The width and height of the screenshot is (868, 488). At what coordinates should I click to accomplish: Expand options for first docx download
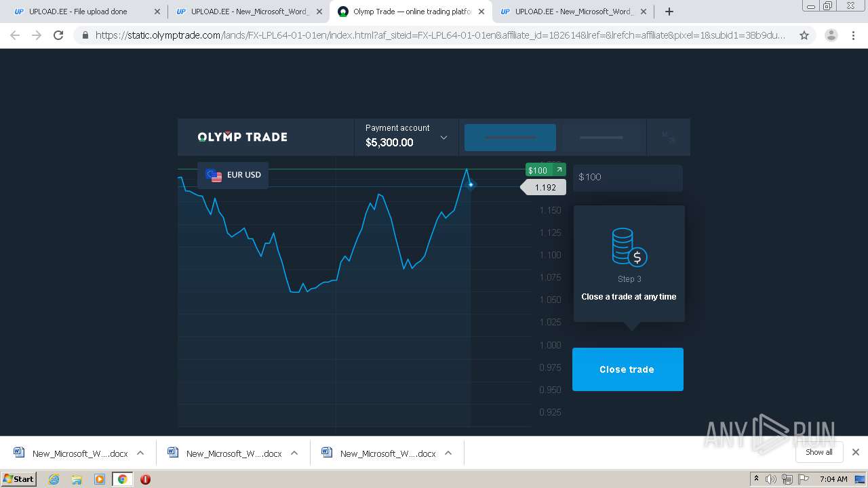pyautogui.click(x=140, y=453)
